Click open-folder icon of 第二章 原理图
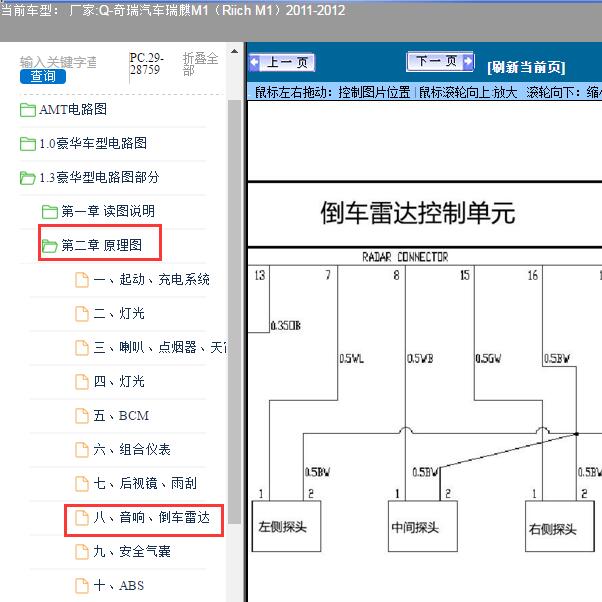 (x=50, y=246)
